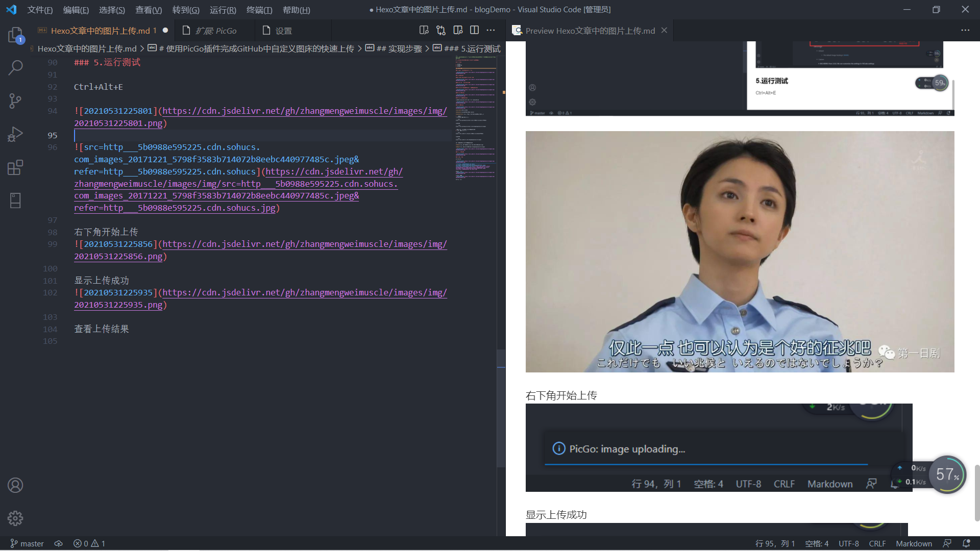Click the text 查看上传结果 on line 104
The width and height of the screenshot is (980, 551).
click(102, 329)
